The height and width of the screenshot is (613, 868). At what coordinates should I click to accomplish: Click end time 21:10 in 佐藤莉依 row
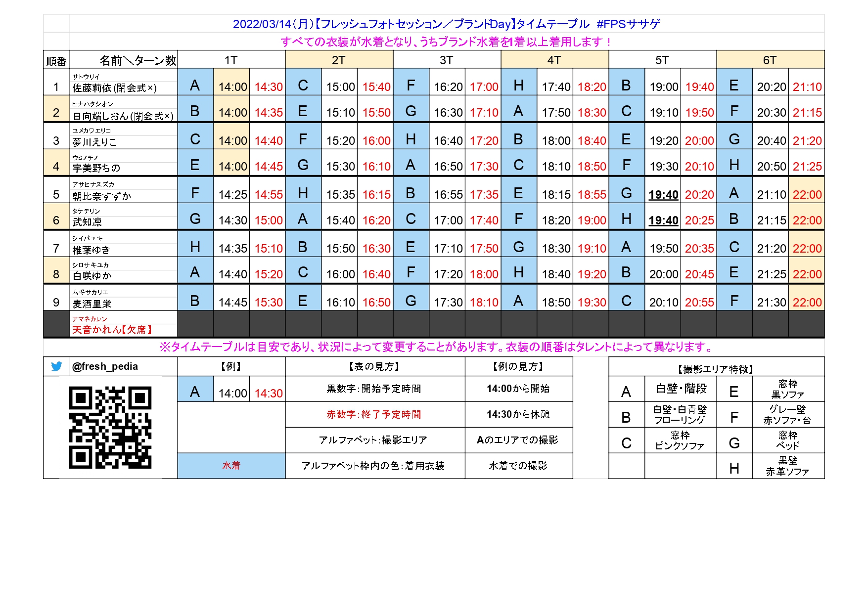[x=807, y=87]
